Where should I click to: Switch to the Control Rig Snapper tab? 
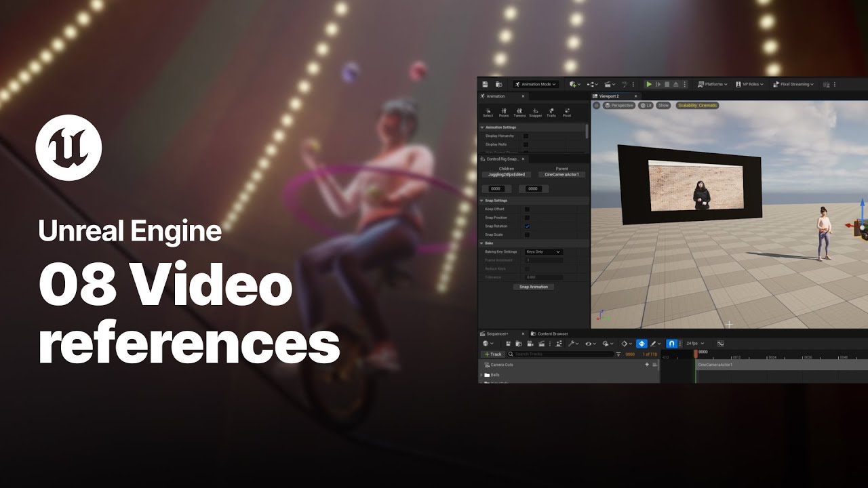[504, 159]
